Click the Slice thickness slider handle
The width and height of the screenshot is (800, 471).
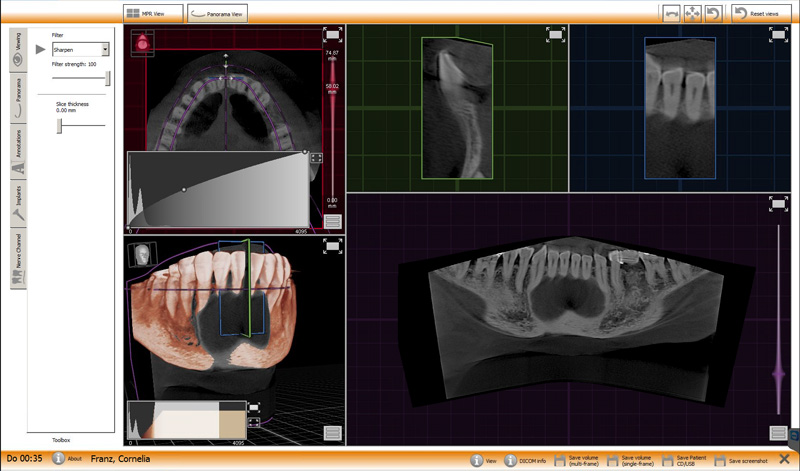pos(60,125)
